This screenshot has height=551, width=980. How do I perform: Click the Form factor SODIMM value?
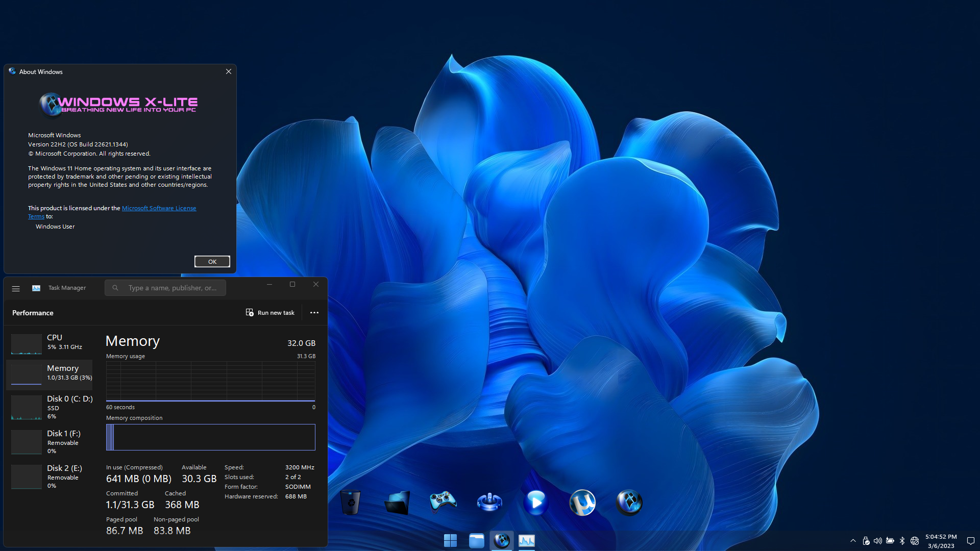pyautogui.click(x=298, y=487)
